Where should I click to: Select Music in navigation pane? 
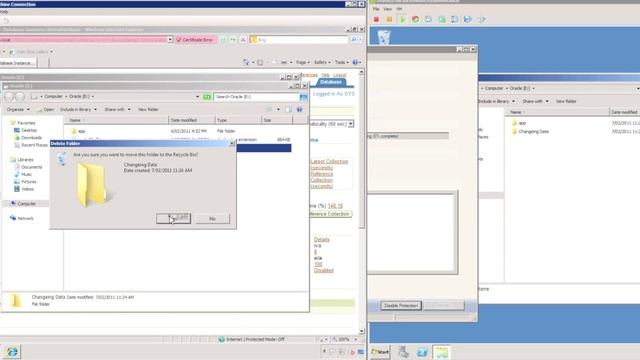(x=27, y=174)
